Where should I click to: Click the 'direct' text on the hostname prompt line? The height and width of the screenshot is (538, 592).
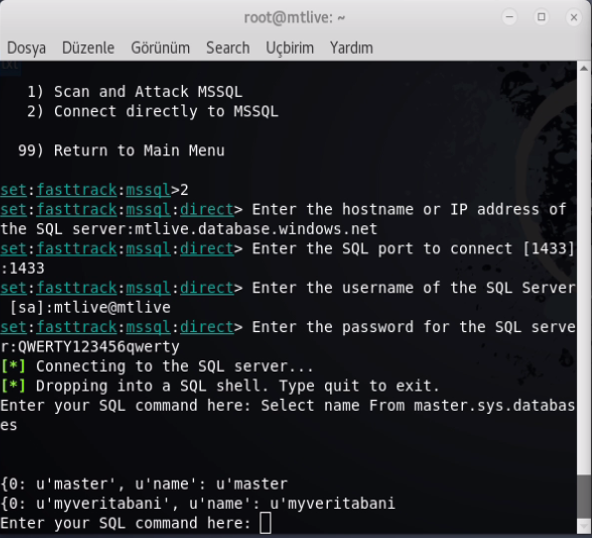click(x=207, y=209)
